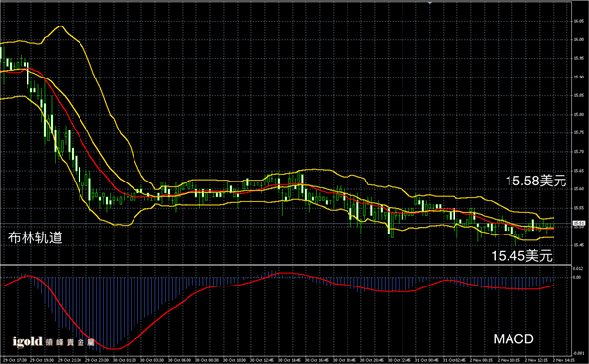Click the 2 Nov 14:15 time label
Image resolution: width=589 pixels, height=364 pixels.
[x=563, y=360]
